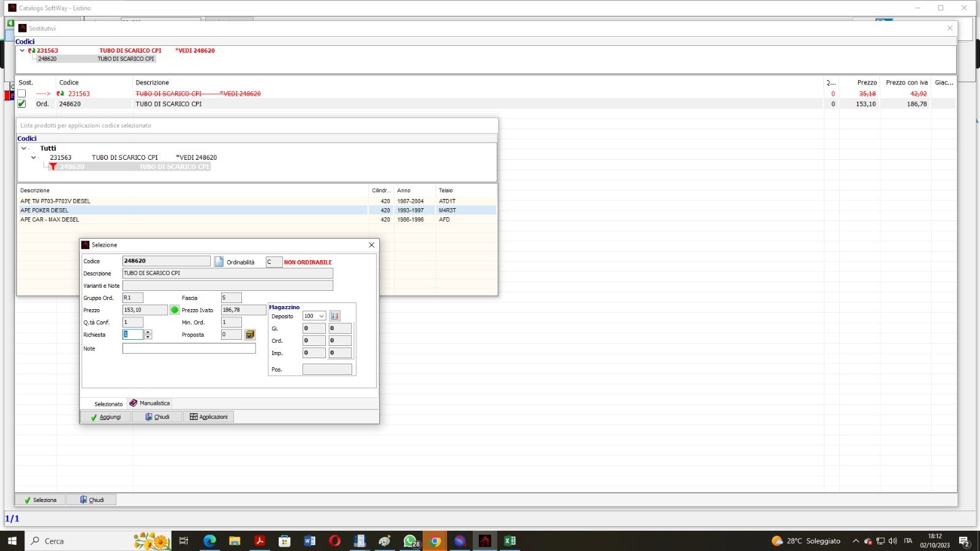Uncheck the Sost. box for code 248620
This screenshot has height=551, width=980.
(x=22, y=104)
